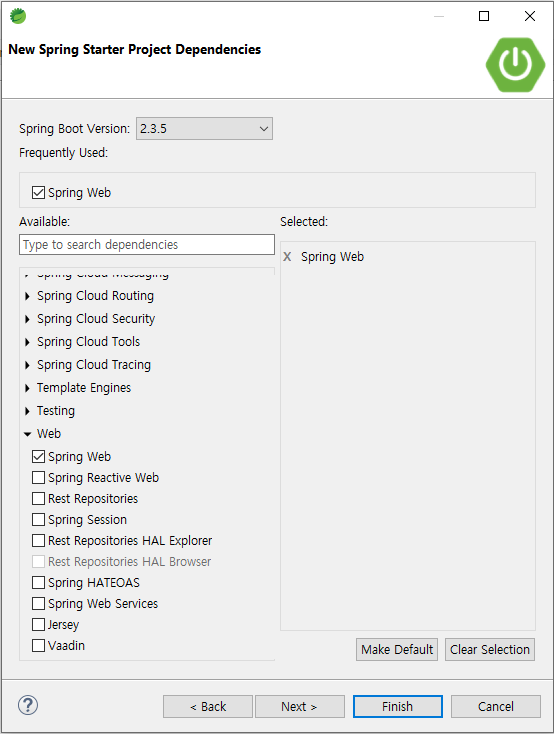Click the Spring Cloud Tools label
Image resolution: width=554 pixels, height=734 pixels.
[89, 342]
